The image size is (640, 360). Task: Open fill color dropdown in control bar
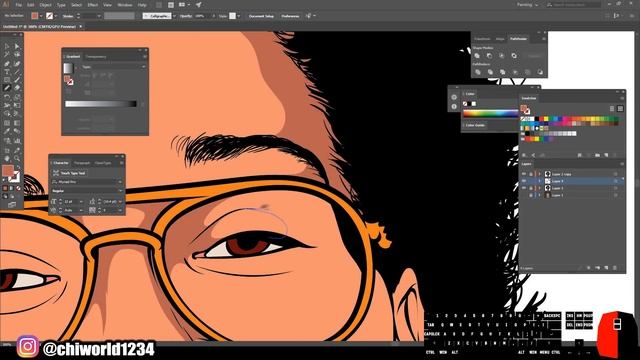pos(41,16)
